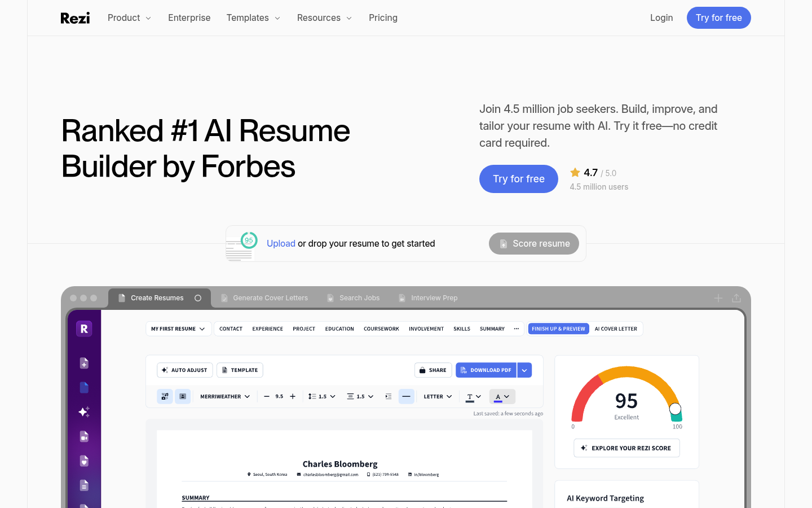Image resolution: width=812 pixels, height=508 pixels.
Task: Open the more sections ellipsis menu
Action: point(517,329)
